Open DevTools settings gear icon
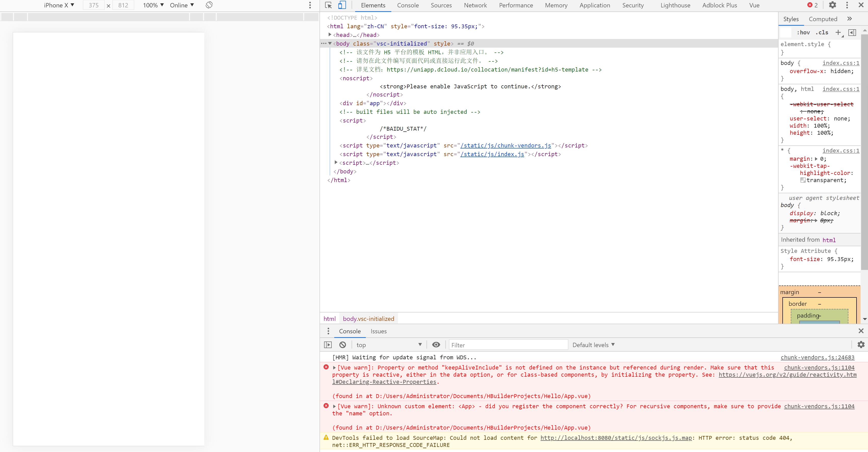 [x=833, y=5]
